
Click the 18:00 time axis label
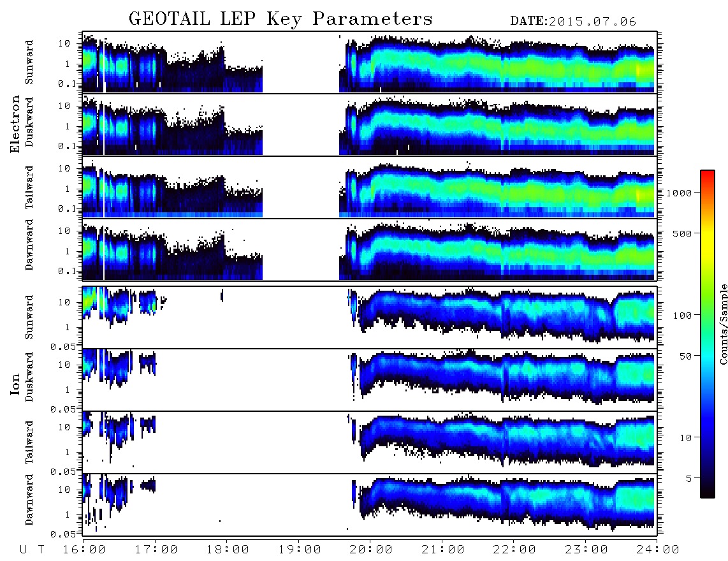(228, 550)
